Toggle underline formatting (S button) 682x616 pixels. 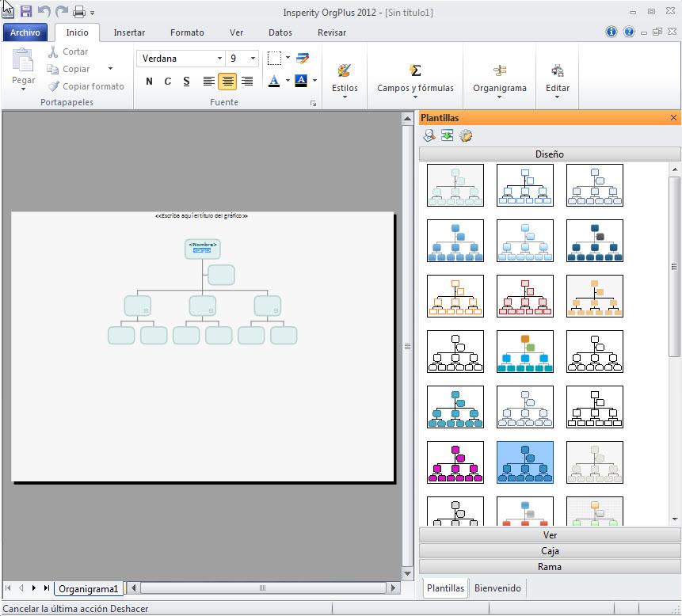(186, 82)
